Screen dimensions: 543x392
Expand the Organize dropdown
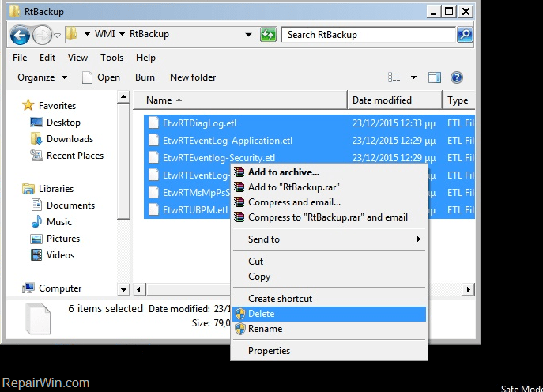(x=42, y=77)
